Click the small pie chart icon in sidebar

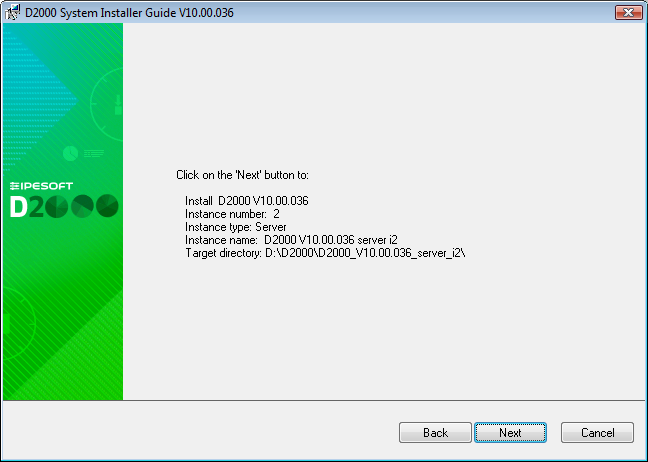(x=71, y=154)
